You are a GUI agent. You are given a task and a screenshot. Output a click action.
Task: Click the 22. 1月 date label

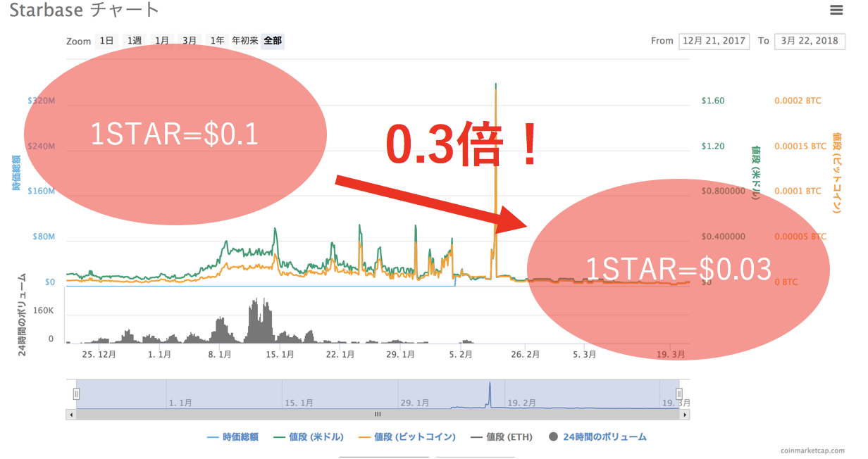[339, 355]
